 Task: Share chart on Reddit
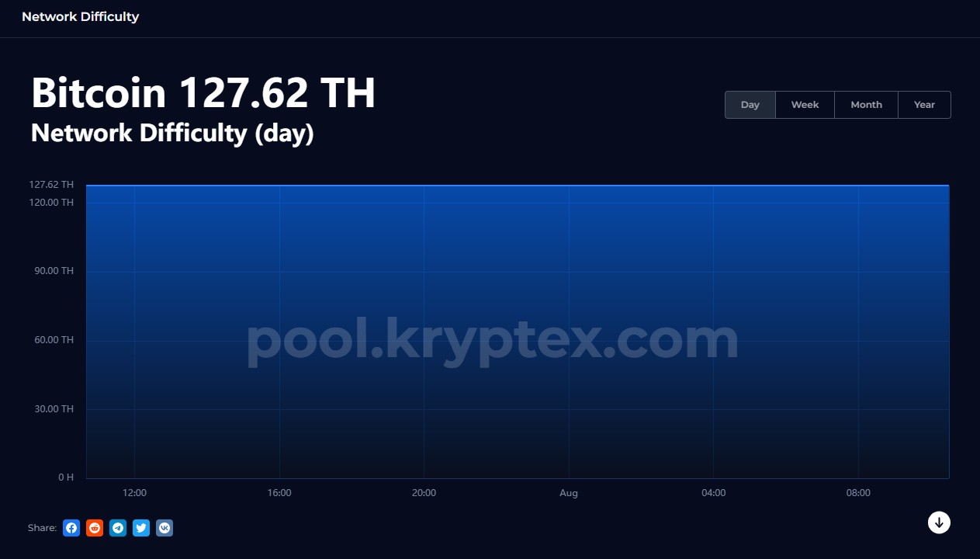point(95,528)
